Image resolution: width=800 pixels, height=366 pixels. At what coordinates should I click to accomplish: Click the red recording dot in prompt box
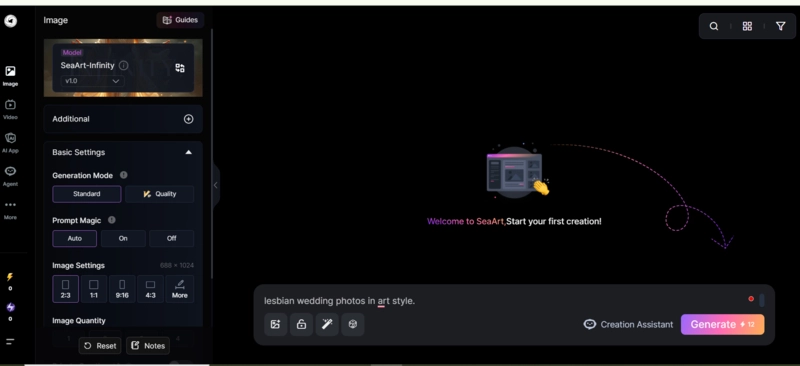(x=751, y=299)
